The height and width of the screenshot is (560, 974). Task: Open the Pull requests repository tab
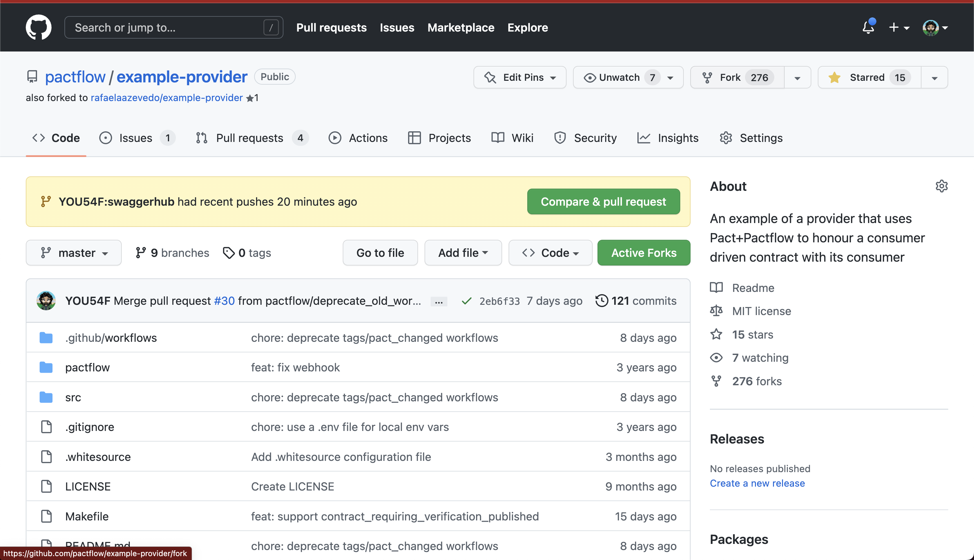coord(250,138)
